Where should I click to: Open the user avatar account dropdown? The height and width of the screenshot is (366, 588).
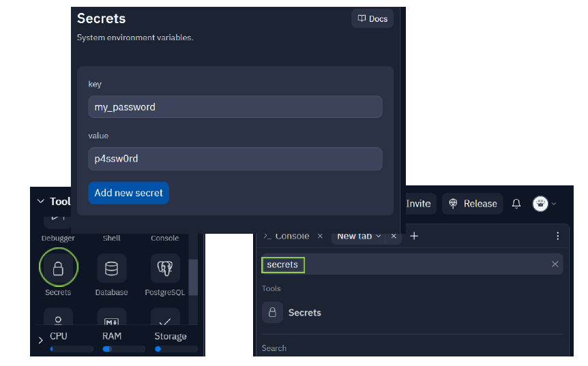coord(544,204)
